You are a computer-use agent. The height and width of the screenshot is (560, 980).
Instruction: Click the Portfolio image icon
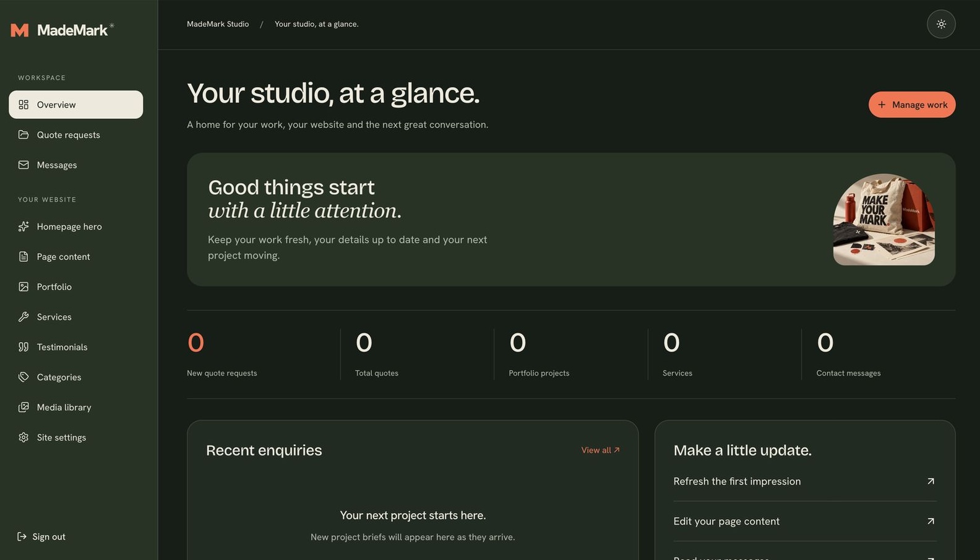click(24, 287)
